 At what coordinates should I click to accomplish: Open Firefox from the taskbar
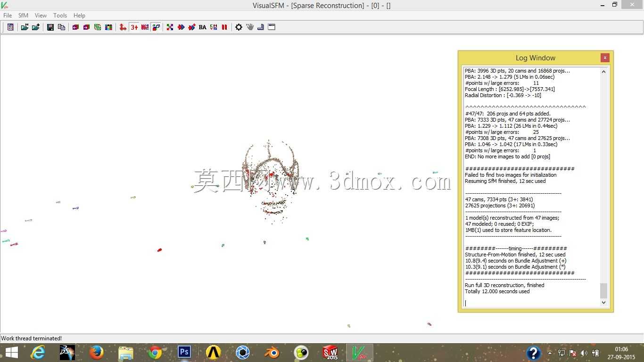pyautogui.click(x=97, y=353)
